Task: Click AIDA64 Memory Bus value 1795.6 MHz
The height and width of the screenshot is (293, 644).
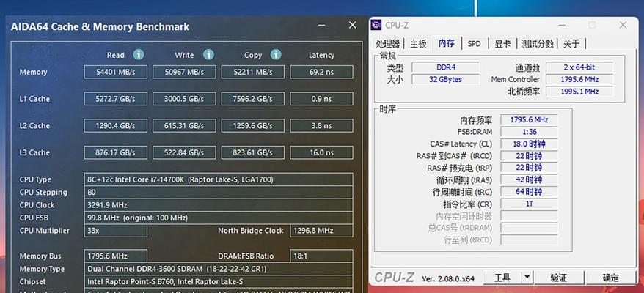Action: pyautogui.click(x=115, y=256)
